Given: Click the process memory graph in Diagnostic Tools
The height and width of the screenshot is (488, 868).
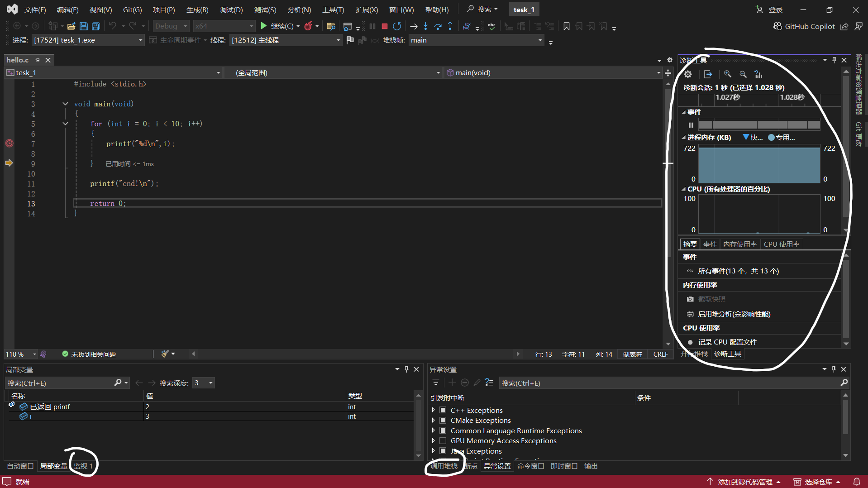Looking at the screenshot, I should tap(759, 164).
